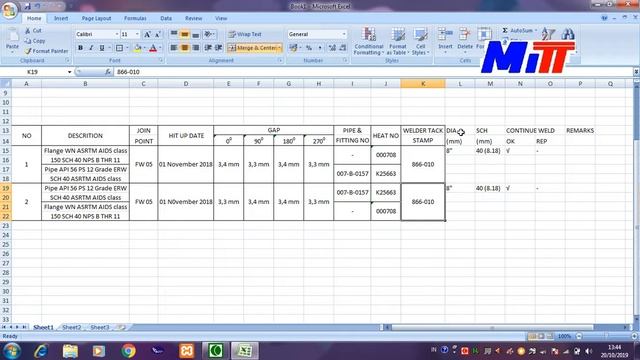
Task: Apply Accounting Number Format
Action: pyautogui.click(x=293, y=48)
